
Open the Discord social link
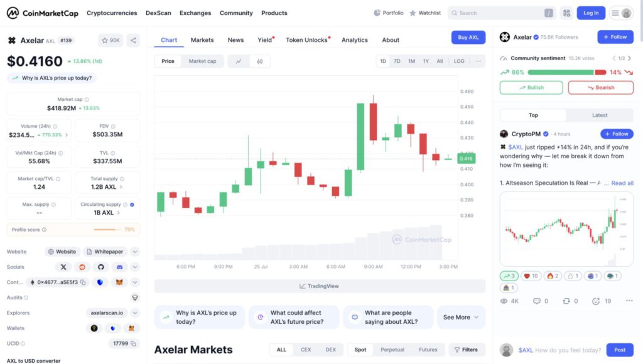tap(119, 267)
